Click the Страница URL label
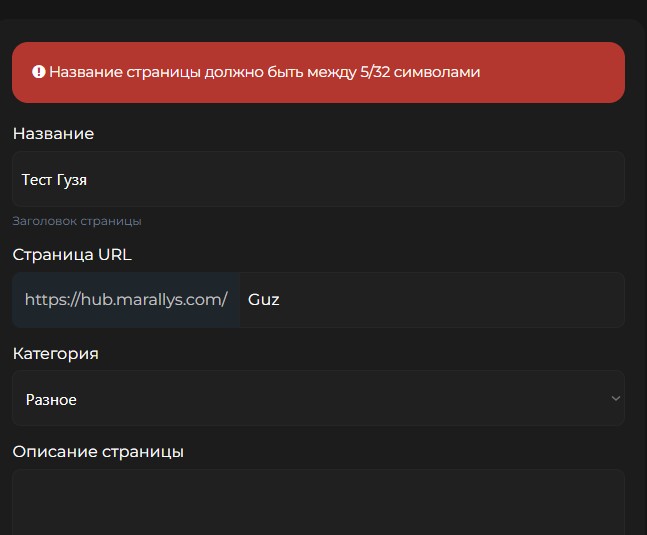The height and width of the screenshot is (535, 647). [72, 255]
